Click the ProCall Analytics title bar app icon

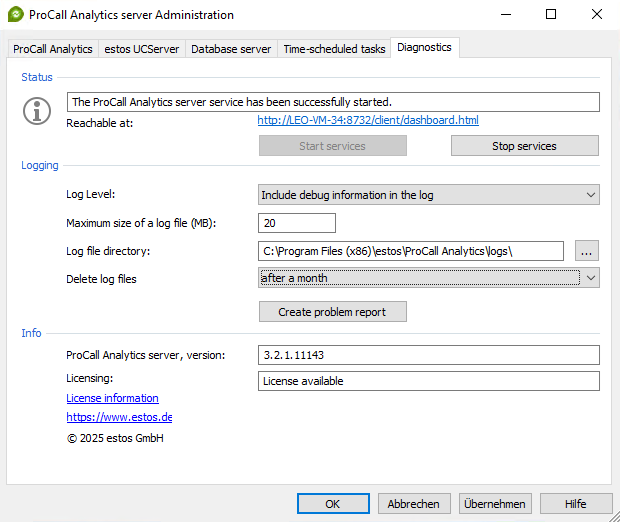16,15
